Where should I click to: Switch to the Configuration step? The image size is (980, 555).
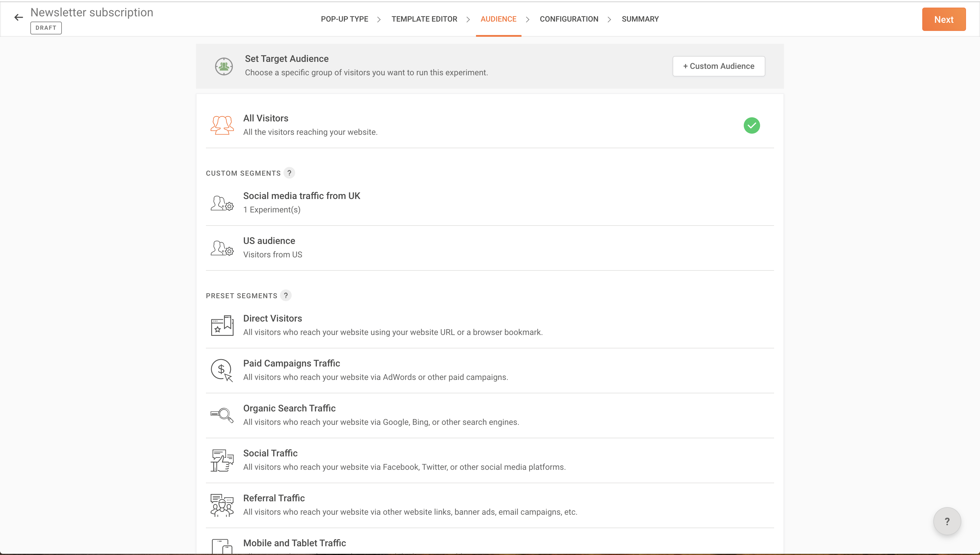[x=569, y=19]
